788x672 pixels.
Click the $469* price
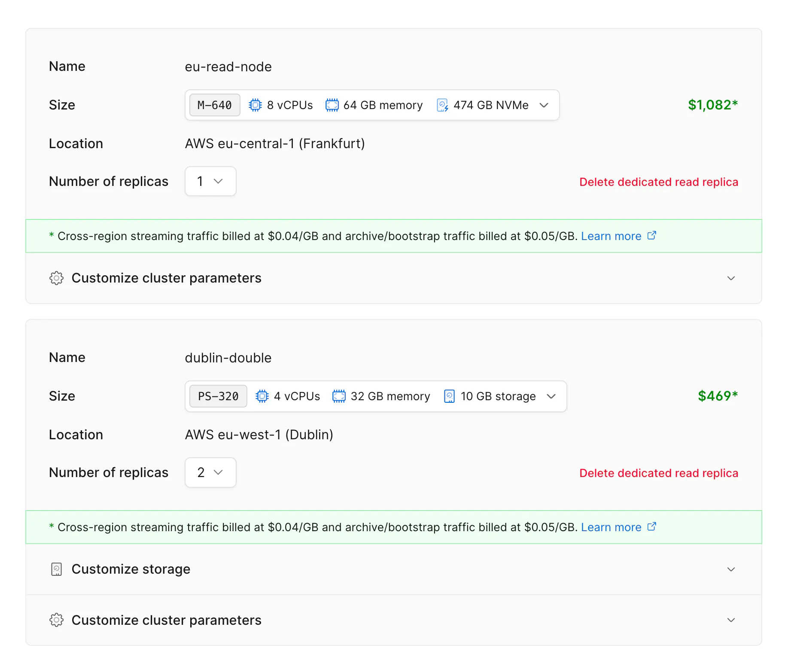point(718,396)
